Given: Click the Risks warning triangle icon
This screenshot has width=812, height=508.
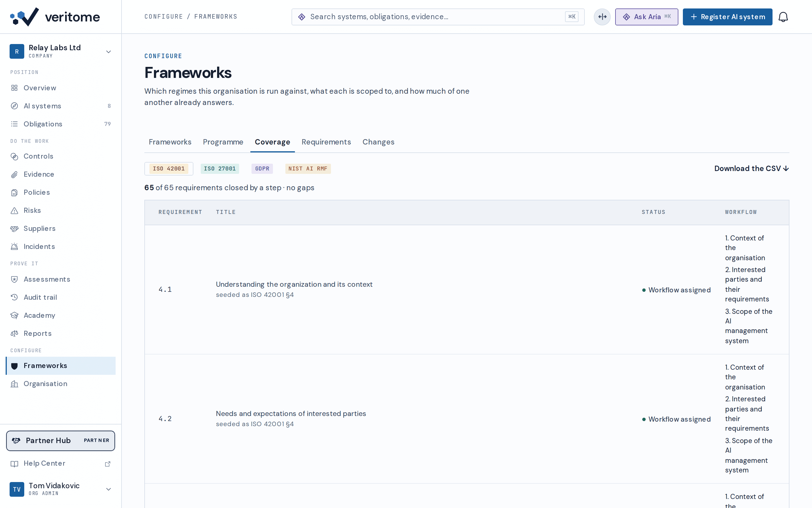Looking at the screenshot, I should coord(14,211).
